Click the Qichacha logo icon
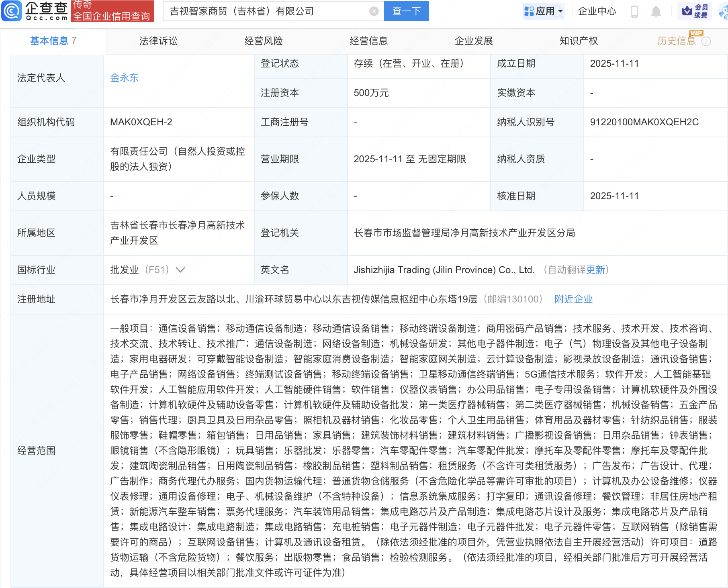The width and height of the screenshot is (728, 588). 12,11
